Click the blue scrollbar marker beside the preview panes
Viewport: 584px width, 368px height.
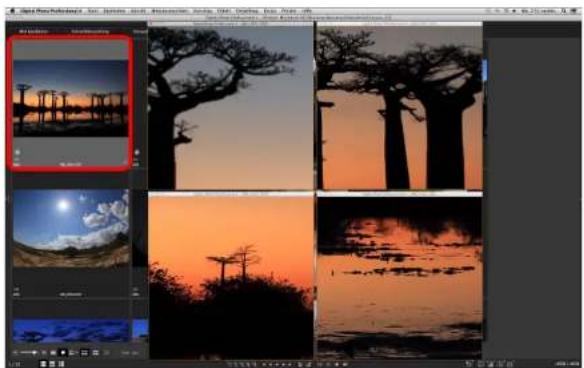[485, 71]
